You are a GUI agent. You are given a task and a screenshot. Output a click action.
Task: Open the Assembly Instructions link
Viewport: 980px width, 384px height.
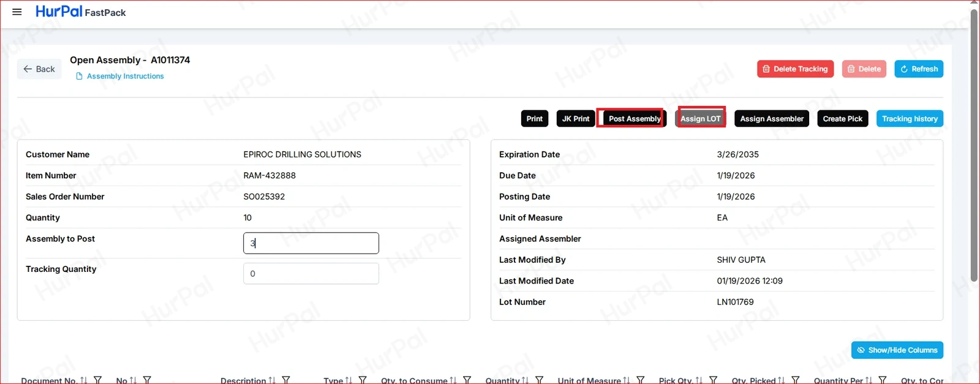pyautogui.click(x=120, y=76)
